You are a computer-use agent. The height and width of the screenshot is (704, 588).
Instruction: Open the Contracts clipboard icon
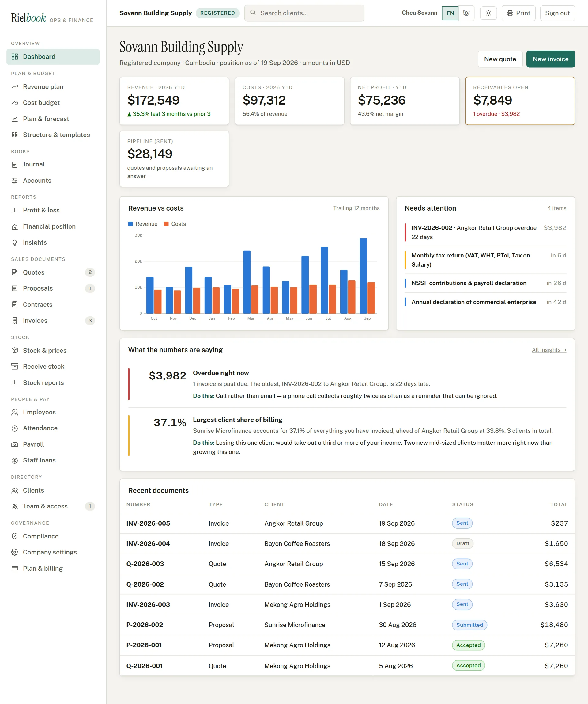(x=14, y=304)
